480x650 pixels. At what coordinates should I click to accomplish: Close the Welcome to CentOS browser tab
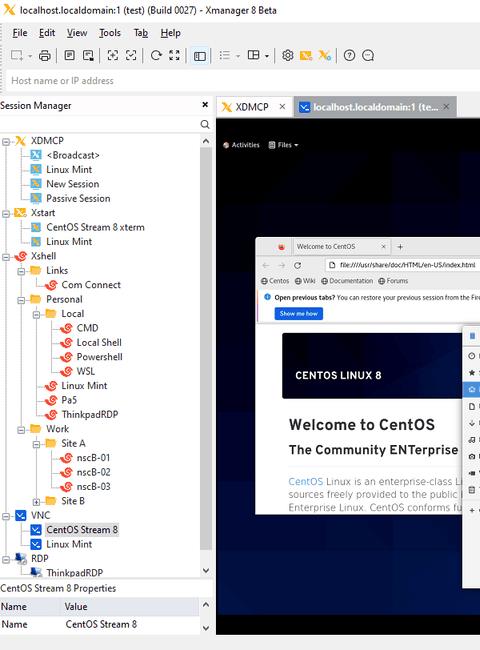tap(383, 246)
